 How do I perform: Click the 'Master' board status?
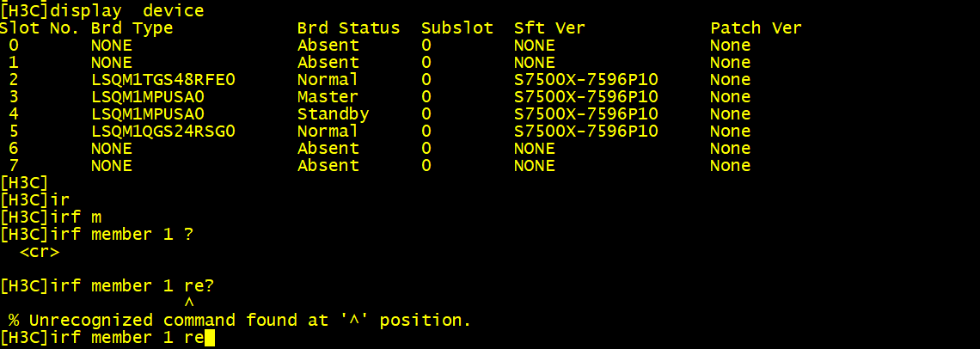[328, 97]
